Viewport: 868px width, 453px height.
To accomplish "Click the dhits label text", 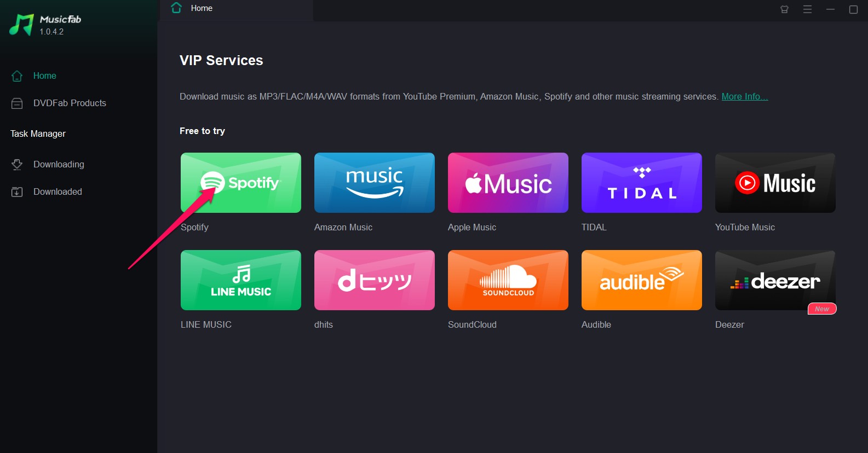I will 324,324.
